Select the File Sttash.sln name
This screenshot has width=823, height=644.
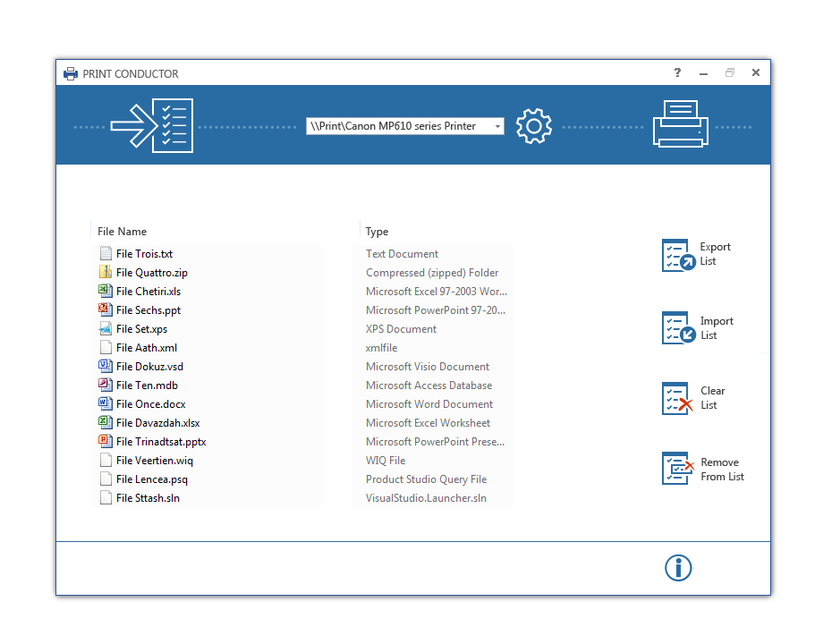(148, 498)
